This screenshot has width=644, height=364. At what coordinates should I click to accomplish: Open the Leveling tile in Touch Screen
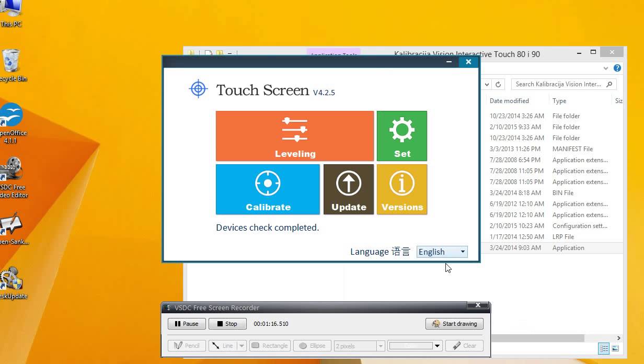(x=295, y=136)
